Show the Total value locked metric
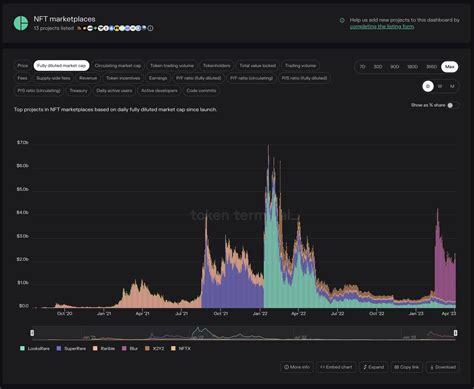This screenshot has height=389, width=474. [x=258, y=66]
